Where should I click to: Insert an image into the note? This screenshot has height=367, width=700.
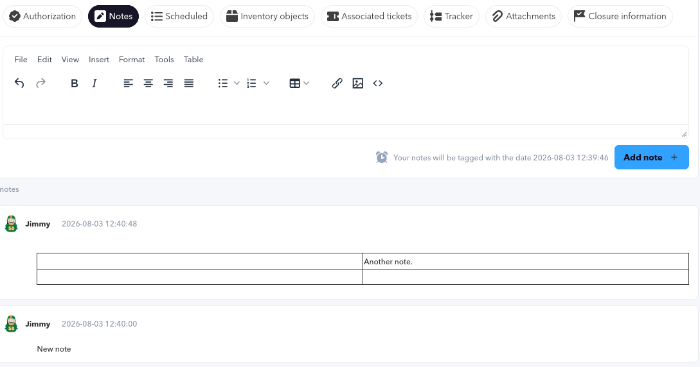[x=358, y=83]
